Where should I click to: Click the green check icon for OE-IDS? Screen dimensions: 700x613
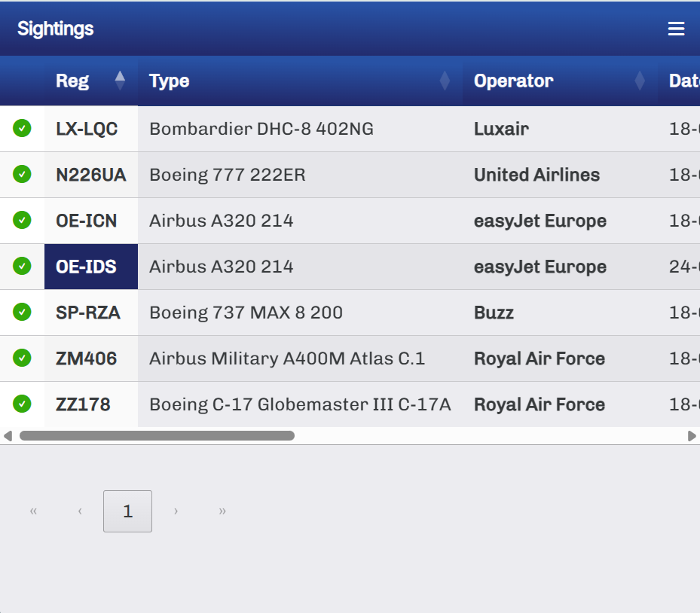pyautogui.click(x=22, y=266)
